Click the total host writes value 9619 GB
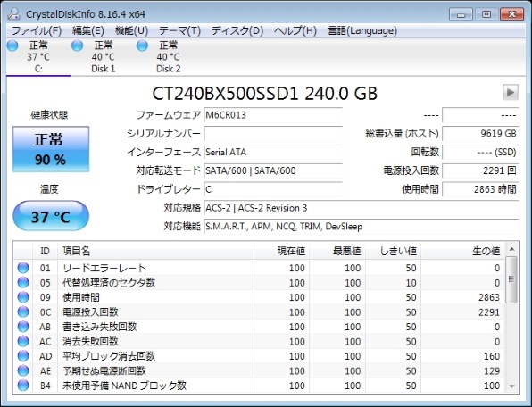The height and width of the screenshot is (407, 532). coord(481,134)
